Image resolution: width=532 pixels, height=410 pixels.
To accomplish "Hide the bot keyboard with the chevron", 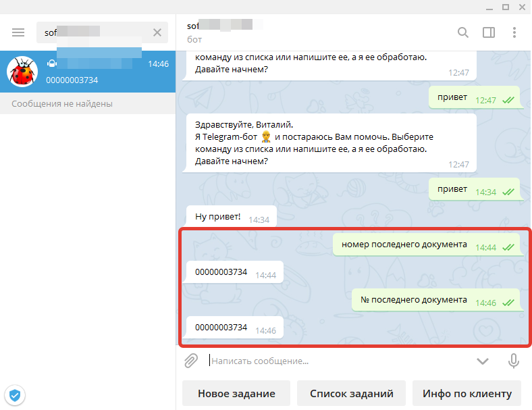I will point(483,361).
